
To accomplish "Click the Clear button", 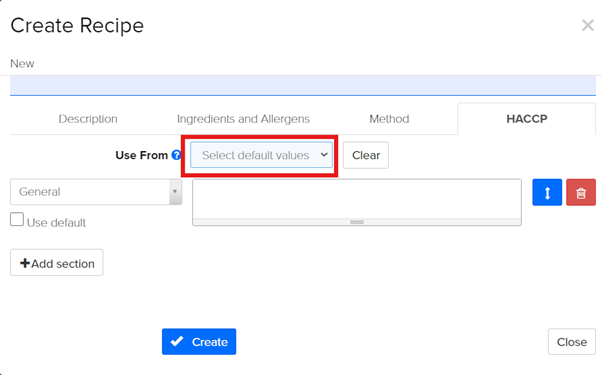I will tap(366, 155).
